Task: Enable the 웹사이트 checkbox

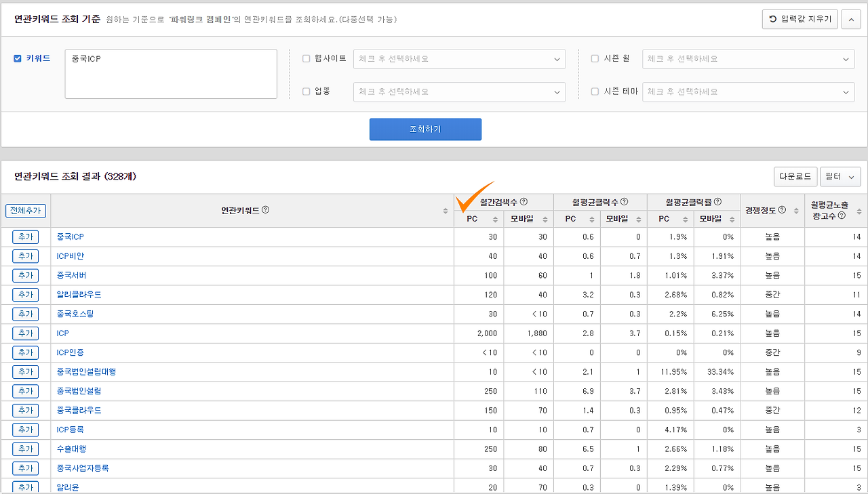Action: point(307,58)
